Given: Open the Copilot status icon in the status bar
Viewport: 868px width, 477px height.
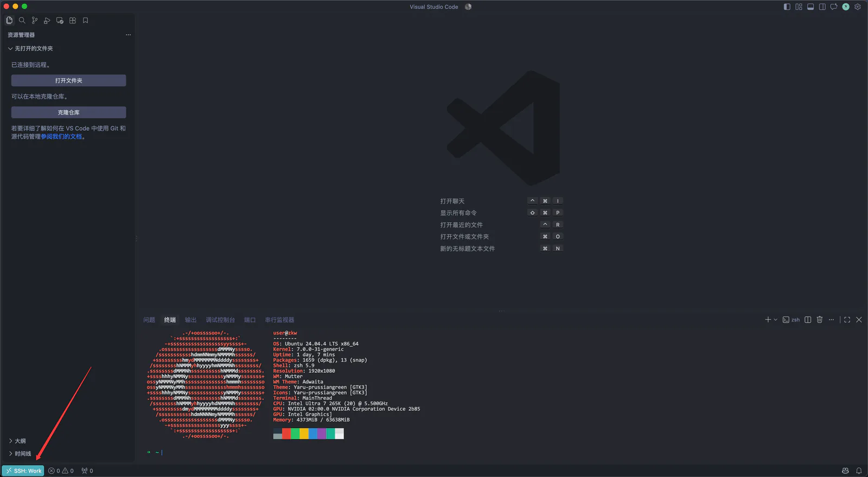Looking at the screenshot, I should pos(845,470).
